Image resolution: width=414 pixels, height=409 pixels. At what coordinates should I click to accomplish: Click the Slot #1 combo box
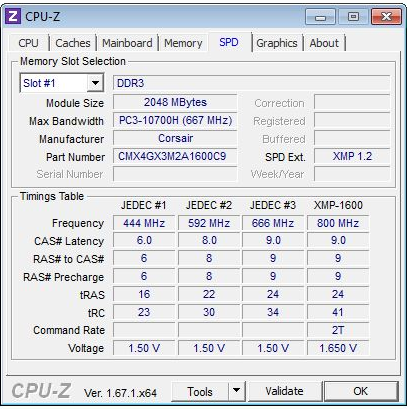[62, 83]
